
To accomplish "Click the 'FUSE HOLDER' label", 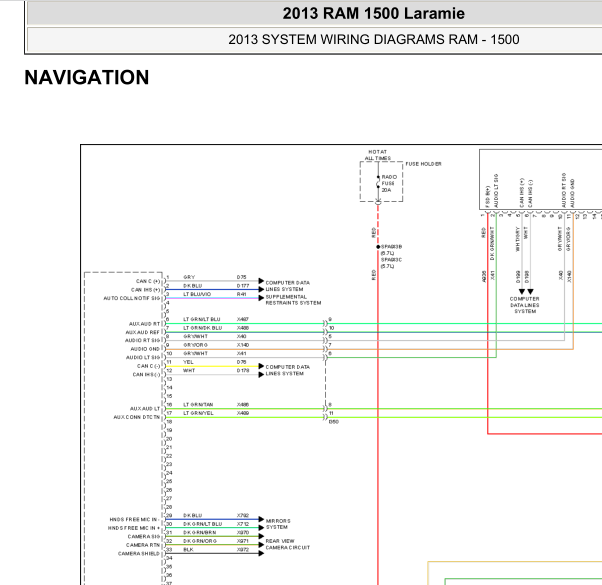I will [423, 164].
